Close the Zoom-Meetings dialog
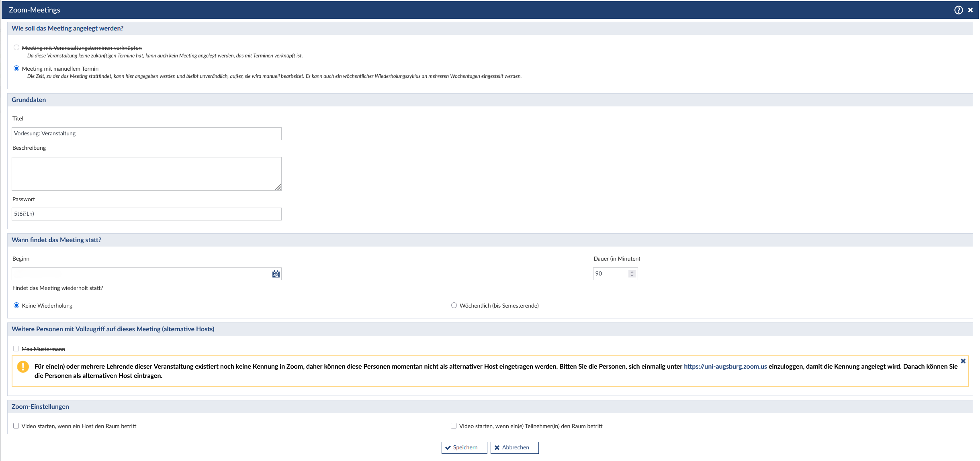The height and width of the screenshot is (461, 980). (x=970, y=10)
